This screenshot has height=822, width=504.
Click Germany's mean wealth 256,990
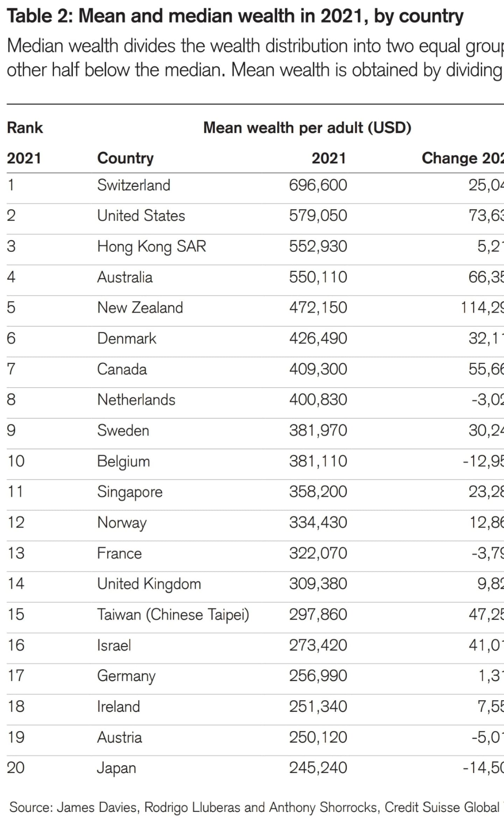[318, 676]
